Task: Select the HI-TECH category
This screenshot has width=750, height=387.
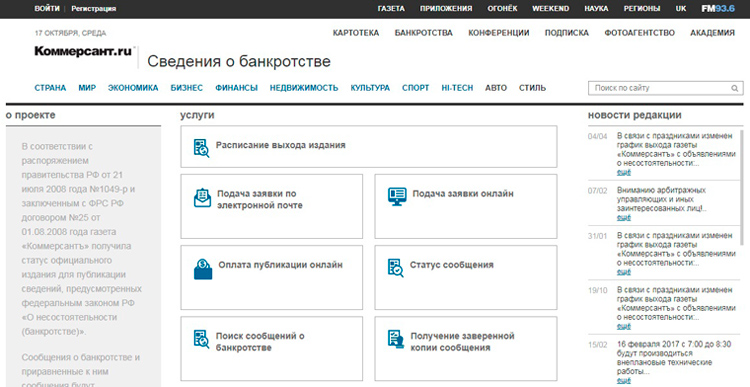Action: tap(457, 88)
